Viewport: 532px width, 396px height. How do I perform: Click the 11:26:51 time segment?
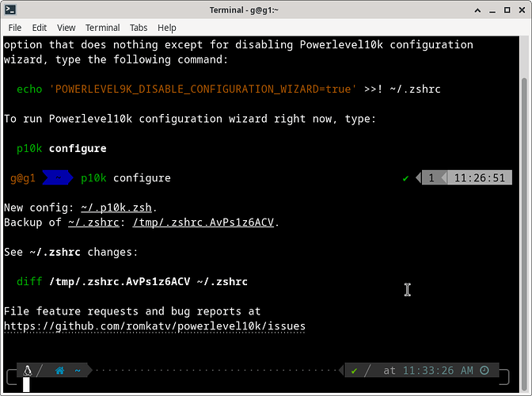[480, 177]
